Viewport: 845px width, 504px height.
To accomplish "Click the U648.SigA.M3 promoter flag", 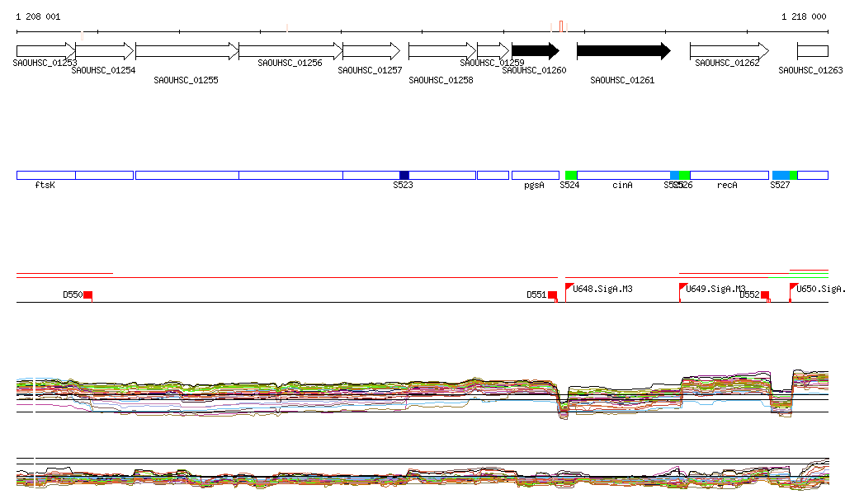I will (x=569, y=288).
